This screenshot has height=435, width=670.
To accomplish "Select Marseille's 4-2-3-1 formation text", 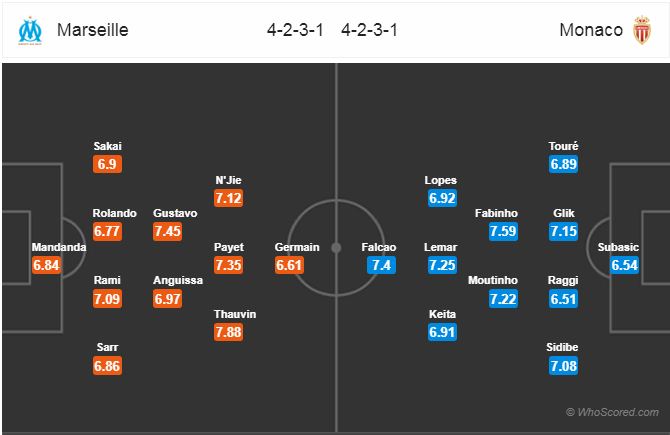I will (x=295, y=30).
